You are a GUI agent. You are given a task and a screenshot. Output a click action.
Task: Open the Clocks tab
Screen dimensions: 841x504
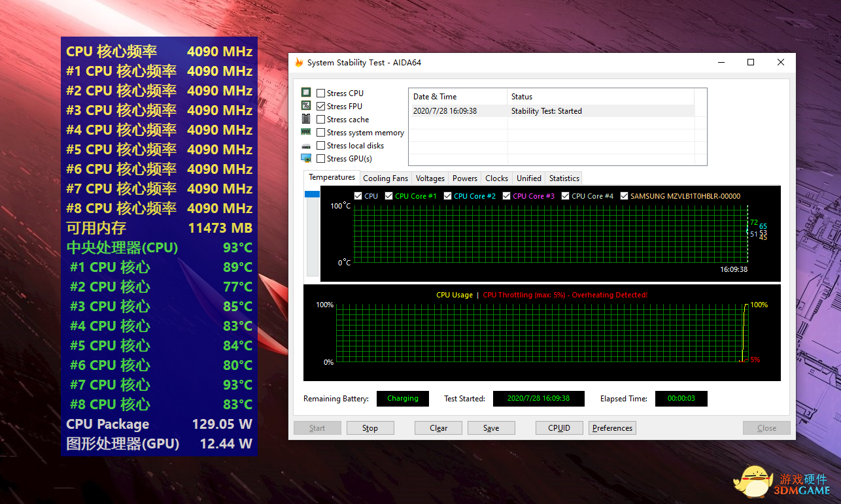(496, 178)
